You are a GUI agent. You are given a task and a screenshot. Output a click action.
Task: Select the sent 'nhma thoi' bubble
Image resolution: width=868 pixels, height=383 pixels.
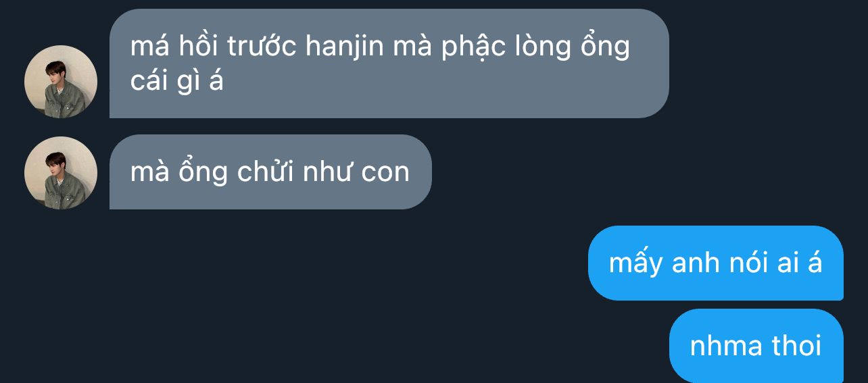pos(756,346)
